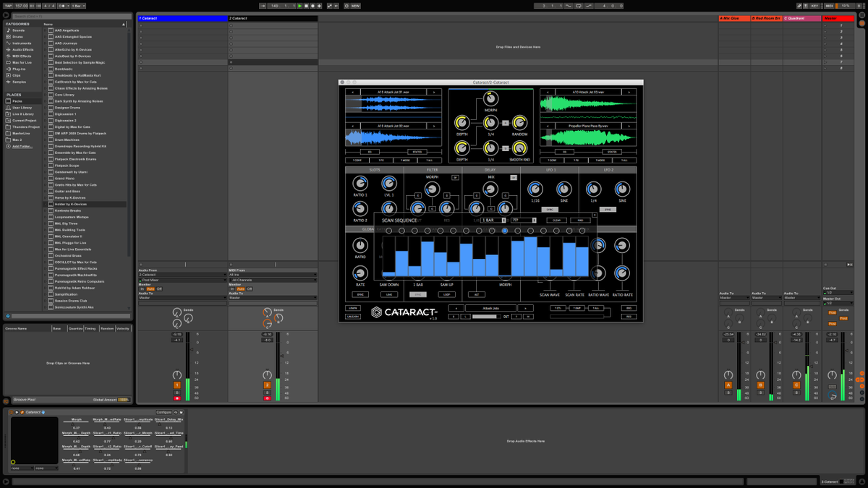Screen dimensions: 868x488
Task: Select Holder by K-Devices in browser
Action: (71, 204)
